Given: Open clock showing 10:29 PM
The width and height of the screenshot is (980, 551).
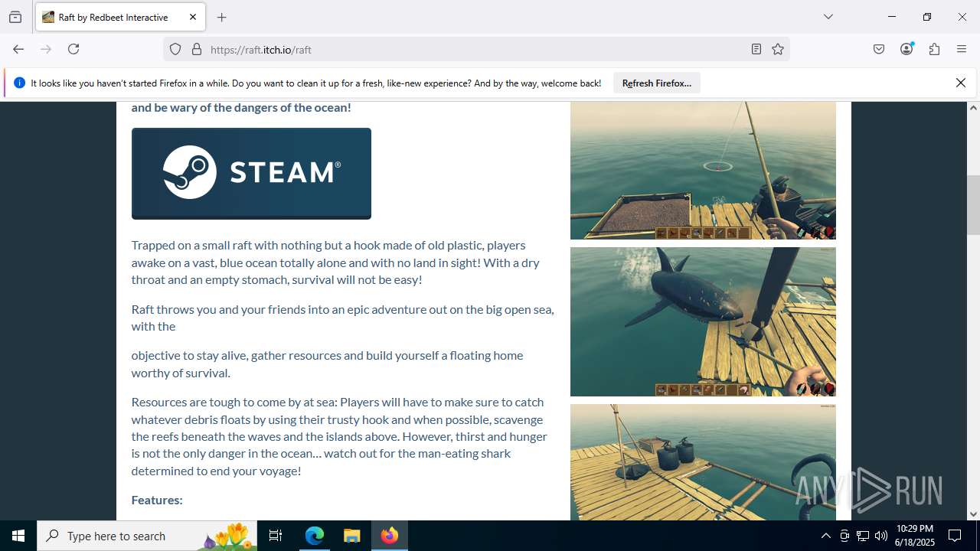Looking at the screenshot, I should 915,536.
